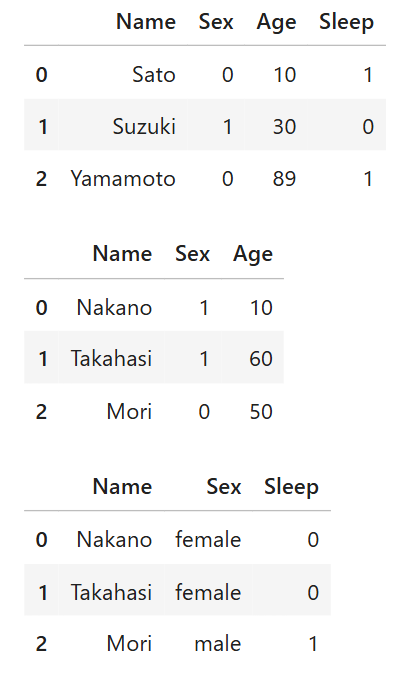Click age value 89 in first table

(x=284, y=179)
